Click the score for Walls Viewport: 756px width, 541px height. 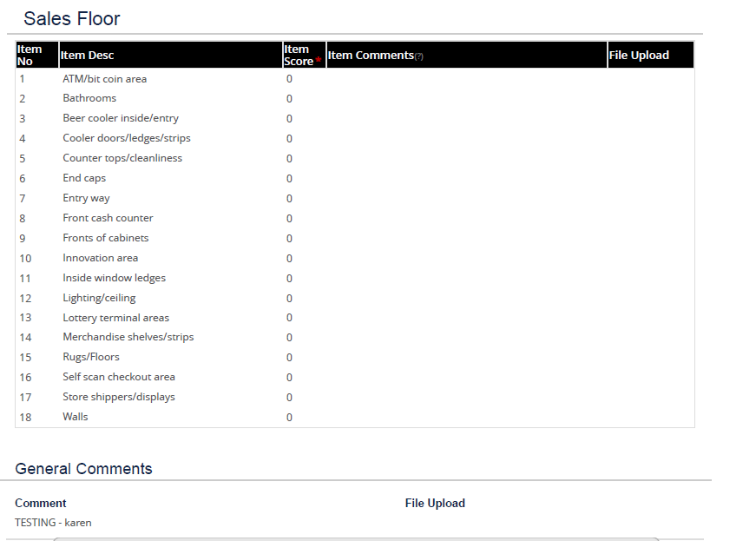click(289, 417)
